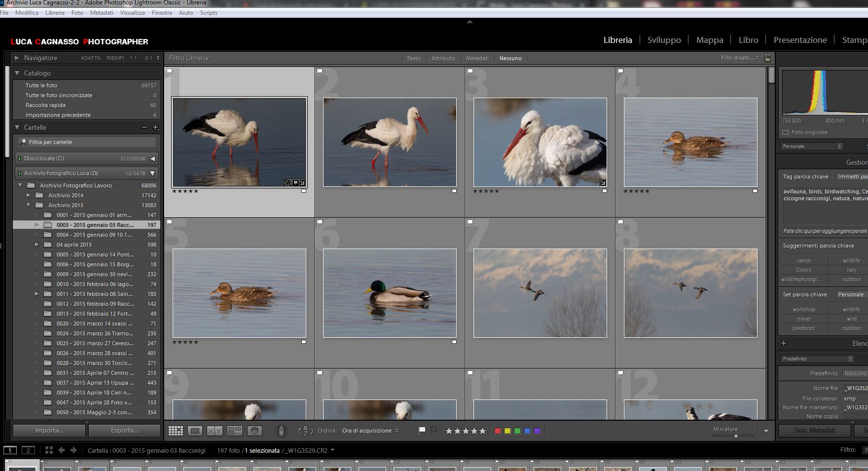Screen dimensions: 868x471
Task: Open toolbar content options arrow
Action: [766, 431]
